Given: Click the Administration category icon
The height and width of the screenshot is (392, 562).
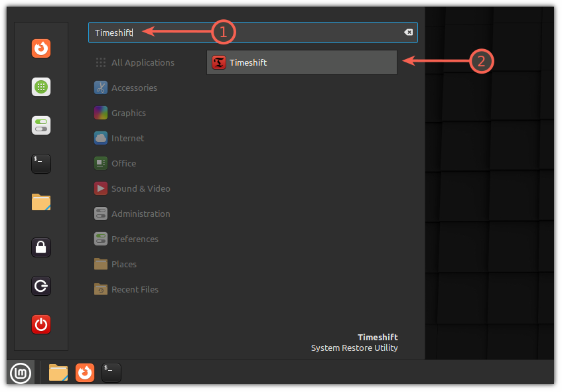Looking at the screenshot, I should pyautogui.click(x=101, y=214).
